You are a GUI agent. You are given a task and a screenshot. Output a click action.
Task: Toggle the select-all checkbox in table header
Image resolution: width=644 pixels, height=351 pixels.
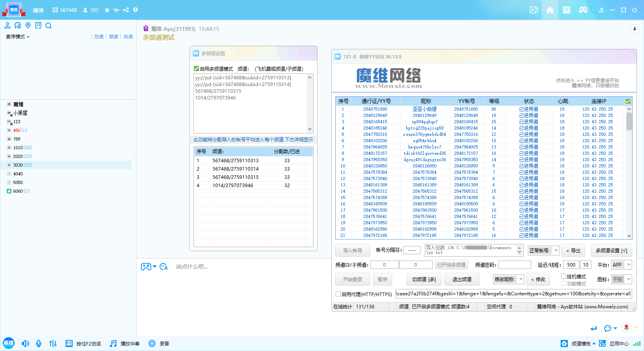click(x=628, y=101)
